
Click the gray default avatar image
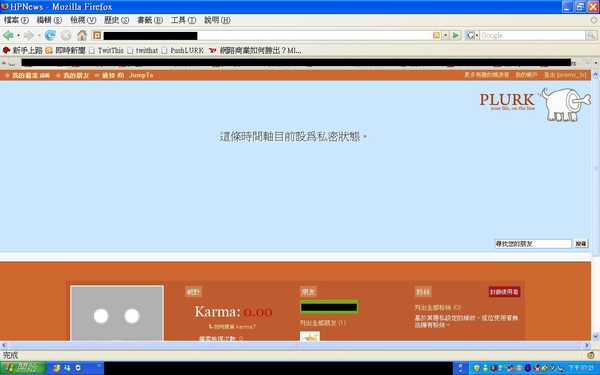pyautogui.click(x=117, y=313)
